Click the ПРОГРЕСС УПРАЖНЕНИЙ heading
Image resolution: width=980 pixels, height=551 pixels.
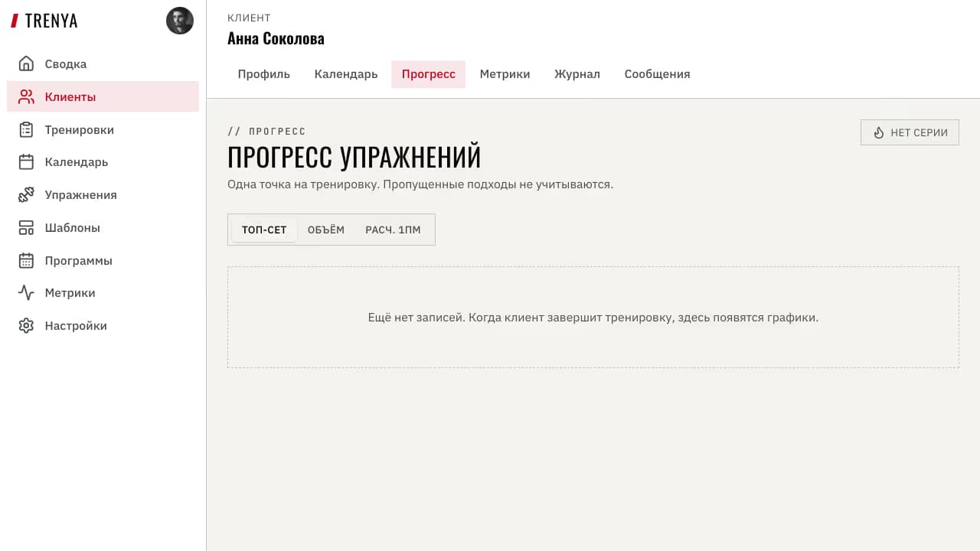click(354, 157)
